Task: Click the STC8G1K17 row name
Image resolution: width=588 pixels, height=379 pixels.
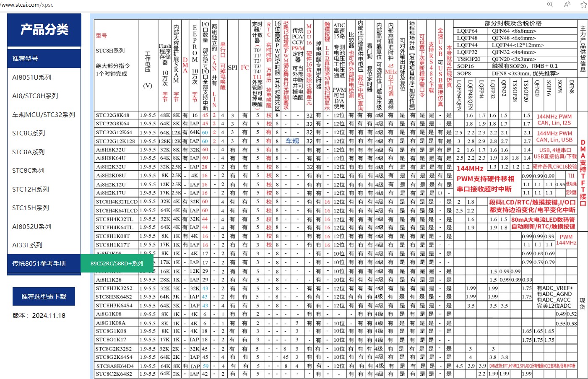Action: 111,340
